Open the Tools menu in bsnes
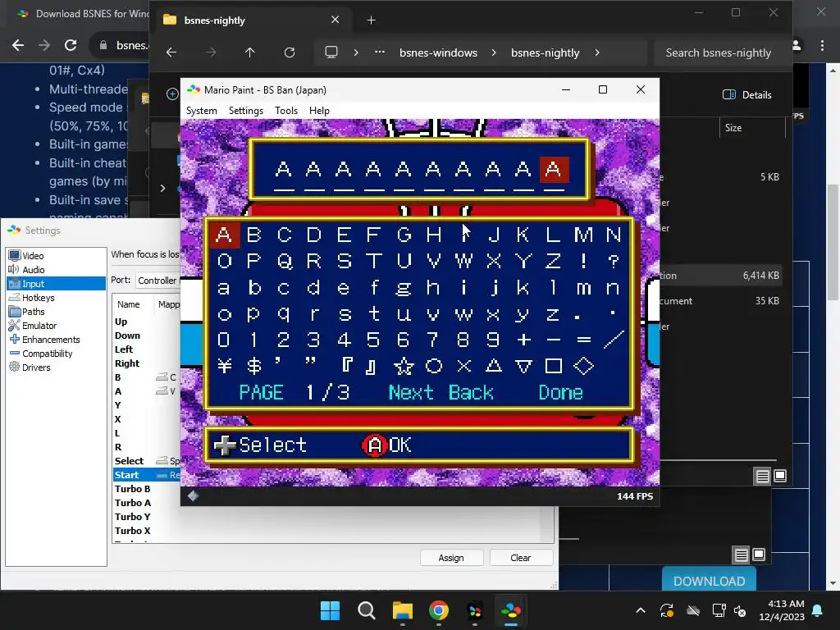 pyautogui.click(x=286, y=111)
